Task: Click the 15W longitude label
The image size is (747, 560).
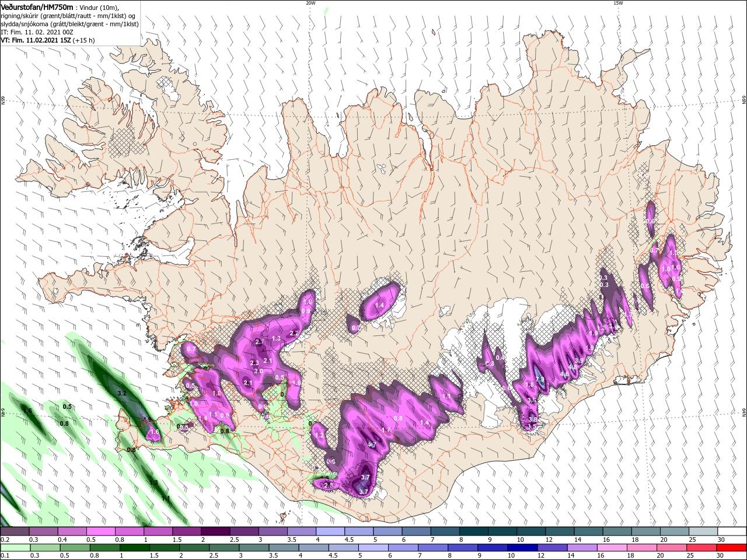Action: tap(618, 3)
